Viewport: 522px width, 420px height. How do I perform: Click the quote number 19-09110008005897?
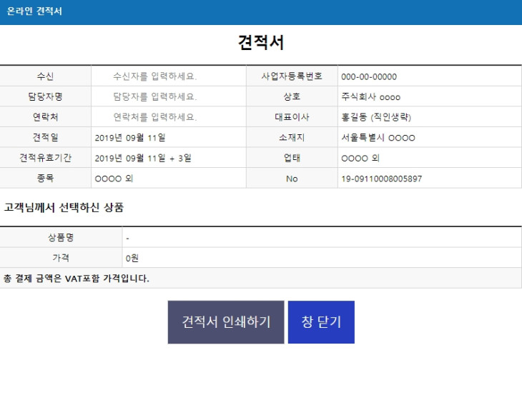coord(381,179)
